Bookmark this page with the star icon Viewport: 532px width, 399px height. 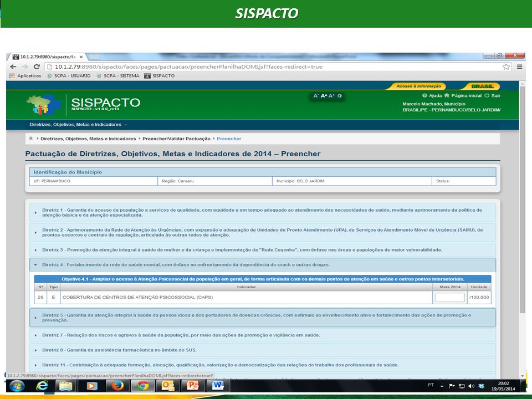[x=506, y=67]
